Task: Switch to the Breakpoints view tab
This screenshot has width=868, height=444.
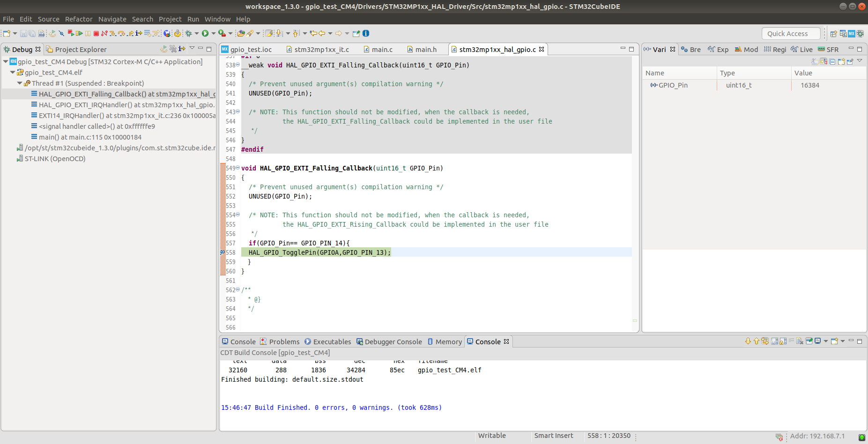Action: click(691, 50)
